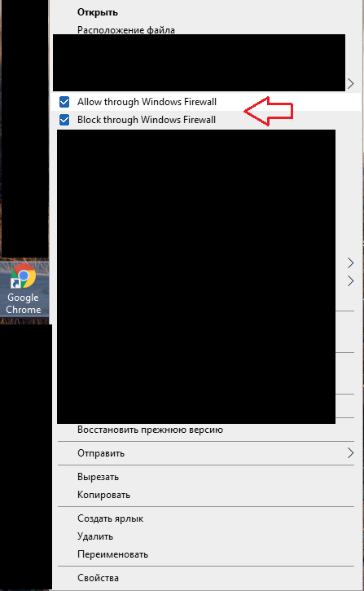Open Свойства at the menu bottom
This screenshot has width=364, height=591.
coord(98,578)
